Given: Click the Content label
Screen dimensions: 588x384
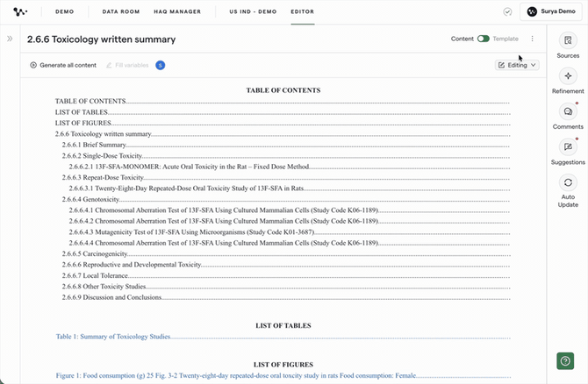Looking at the screenshot, I should (x=462, y=39).
